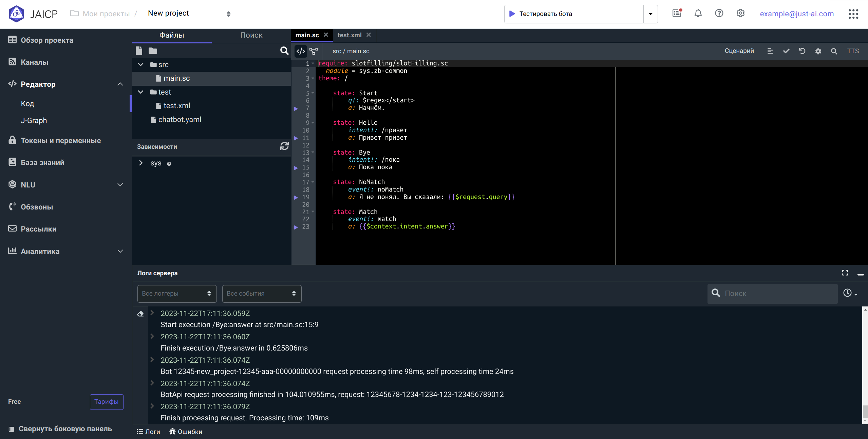
Task: Expand the sys dependency tree item
Action: [141, 163]
